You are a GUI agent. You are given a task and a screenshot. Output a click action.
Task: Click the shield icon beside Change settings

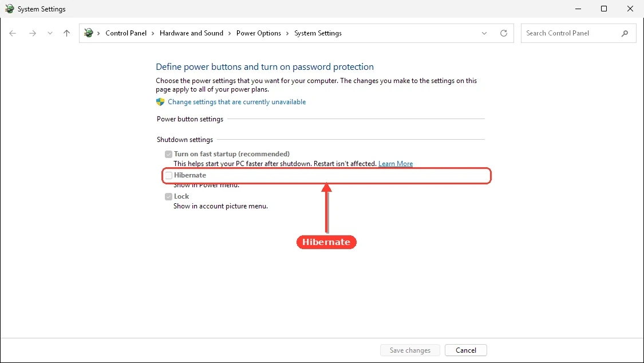160,102
